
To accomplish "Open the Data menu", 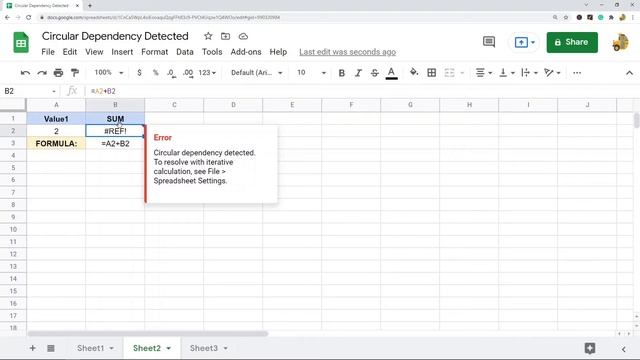I will (184, 52).
